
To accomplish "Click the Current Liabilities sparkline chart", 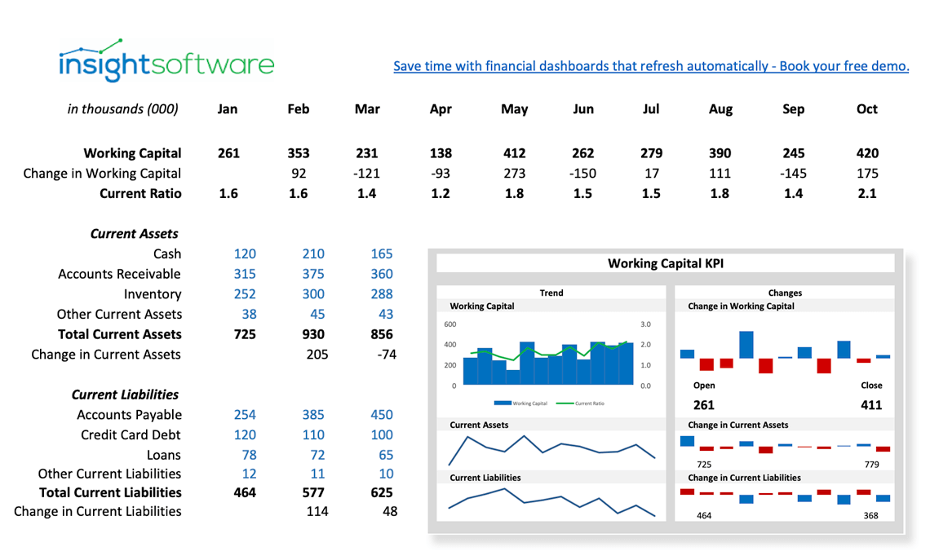I will (551, 503).
